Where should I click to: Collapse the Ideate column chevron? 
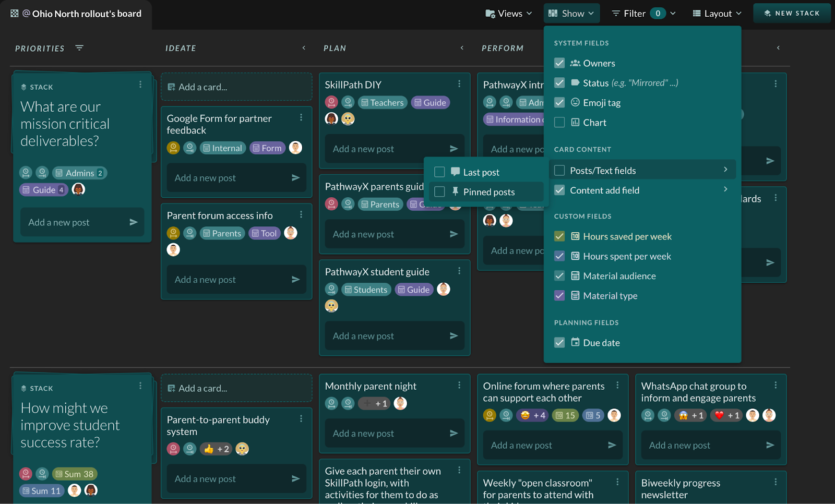304,48
